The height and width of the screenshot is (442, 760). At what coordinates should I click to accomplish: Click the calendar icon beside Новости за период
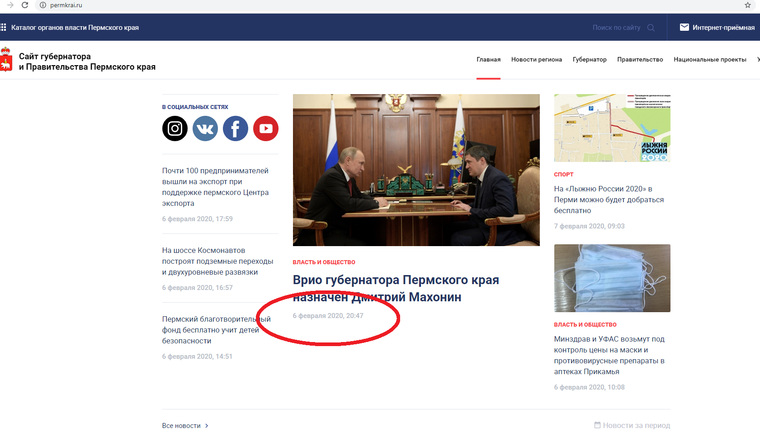(597, 425)
